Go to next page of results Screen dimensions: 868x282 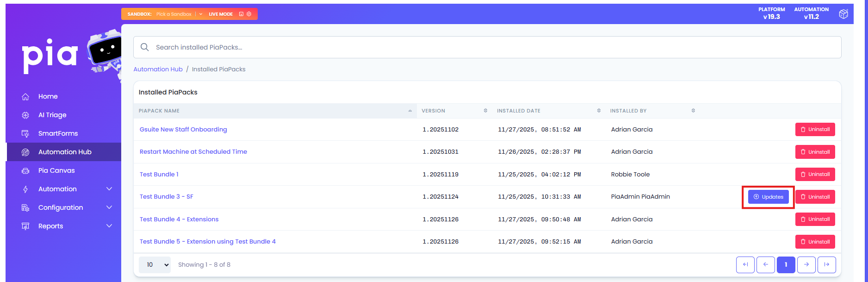[806, 264]
